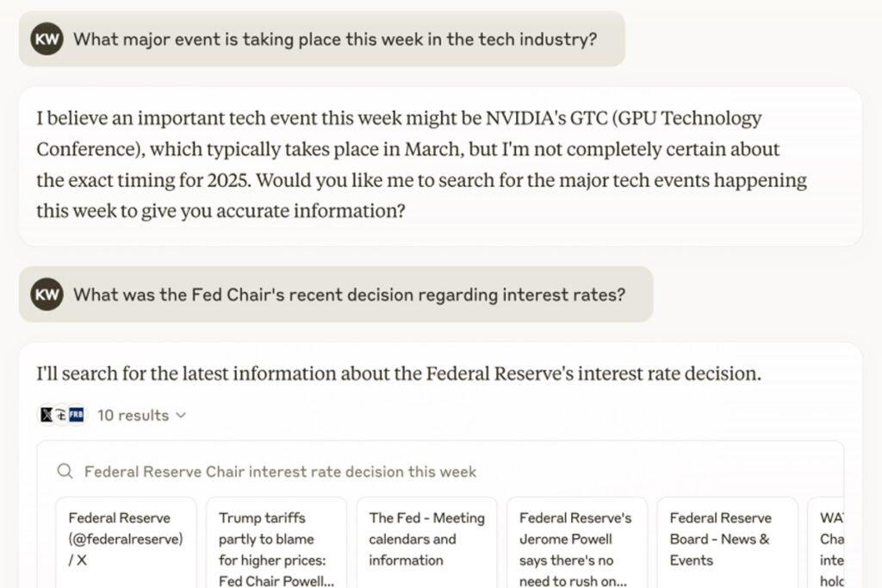Open Federal Reserve Board - News & Events
The width and height of the screenshot is (882, 588).
pyautogui.click(x=728, y=542)
